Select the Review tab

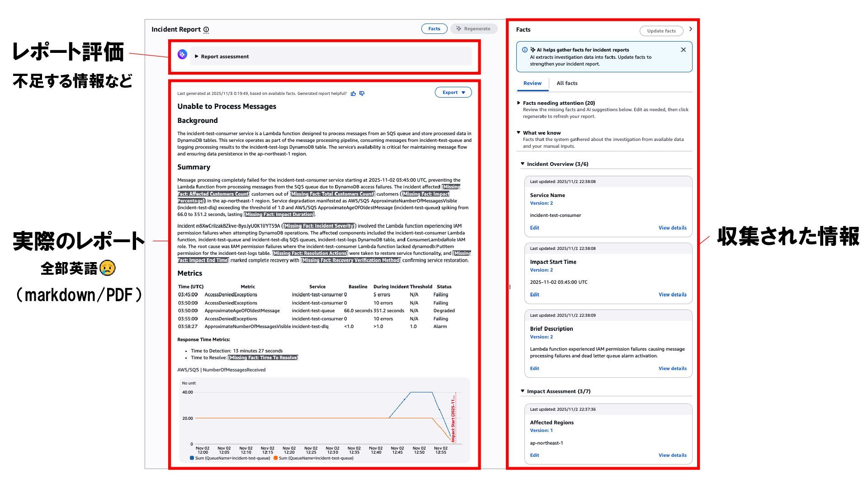(x=532, y=83)
